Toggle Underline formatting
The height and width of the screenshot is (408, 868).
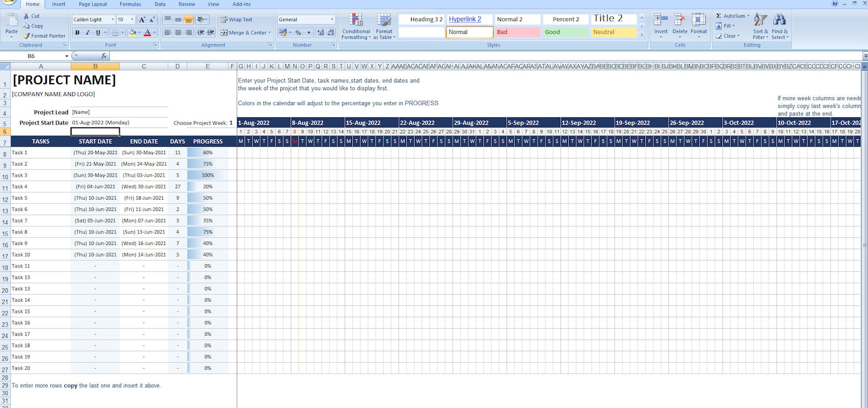pyautogui.click(x=98, y=33)
